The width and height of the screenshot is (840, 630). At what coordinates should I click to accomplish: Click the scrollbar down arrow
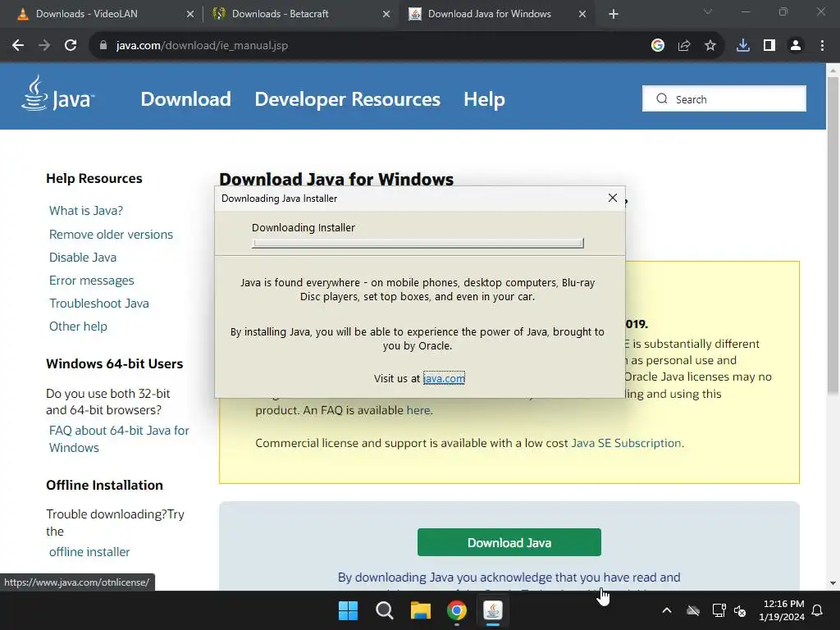click(x=833, y=583)
